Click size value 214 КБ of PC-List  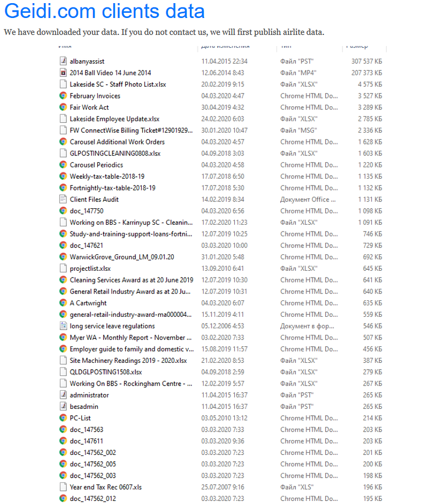372,418
